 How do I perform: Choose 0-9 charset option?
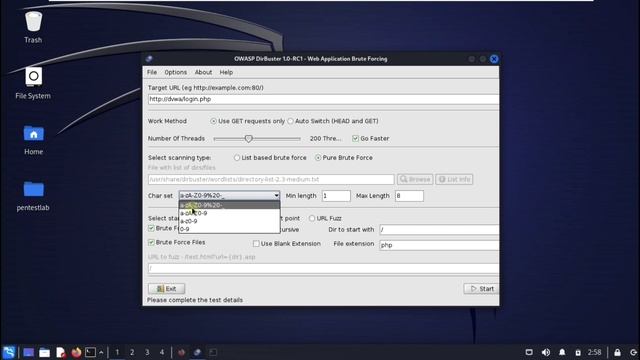(229, 229)
